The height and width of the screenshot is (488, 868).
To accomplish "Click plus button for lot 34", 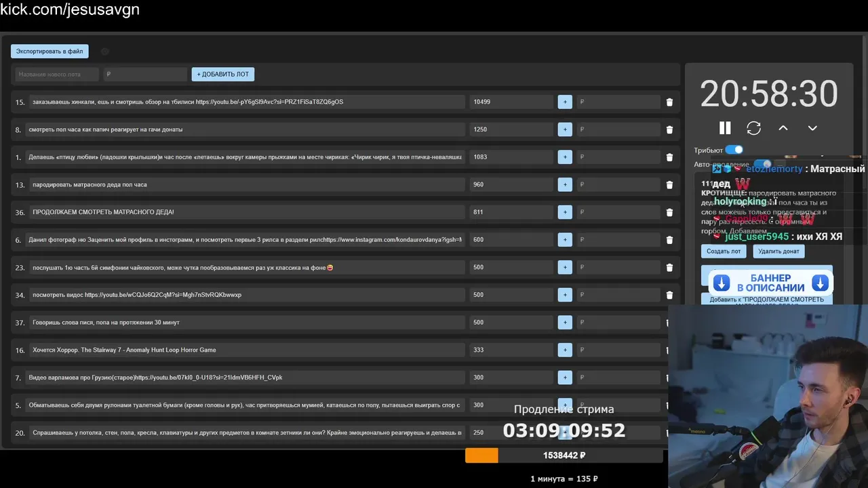I will (565, 295).
